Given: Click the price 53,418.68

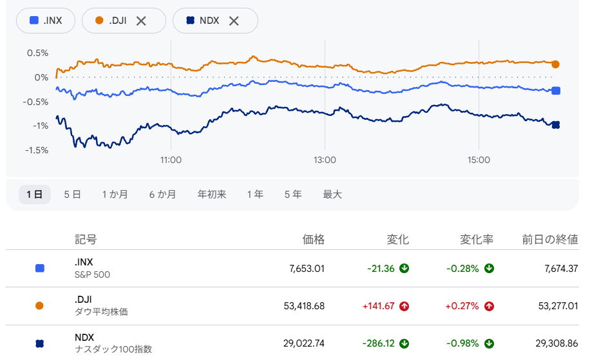Looking at the screenshot, I should pyautogui.click(x=304, y=306).
